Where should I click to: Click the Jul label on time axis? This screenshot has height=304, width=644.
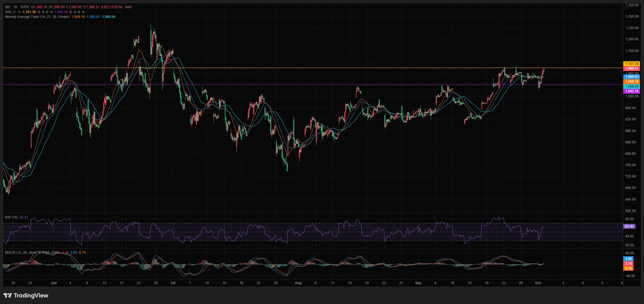click(173, 283)
